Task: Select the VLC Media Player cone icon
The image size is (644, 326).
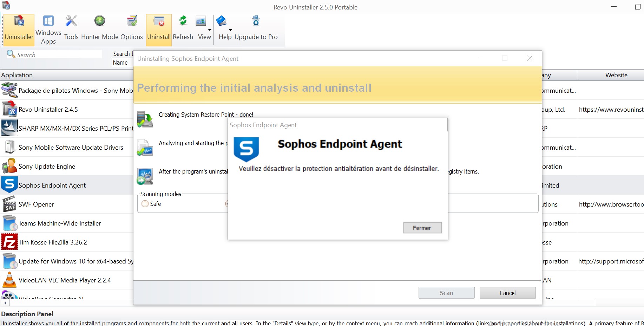Action: pyautogui.click(x=9, y=280)
